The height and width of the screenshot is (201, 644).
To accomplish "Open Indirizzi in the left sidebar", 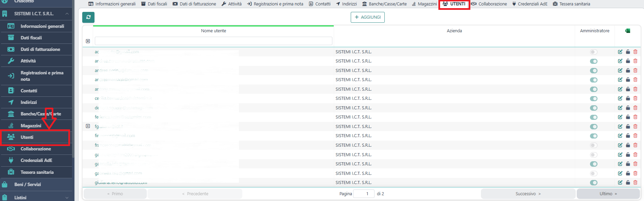I will (36, 102).
